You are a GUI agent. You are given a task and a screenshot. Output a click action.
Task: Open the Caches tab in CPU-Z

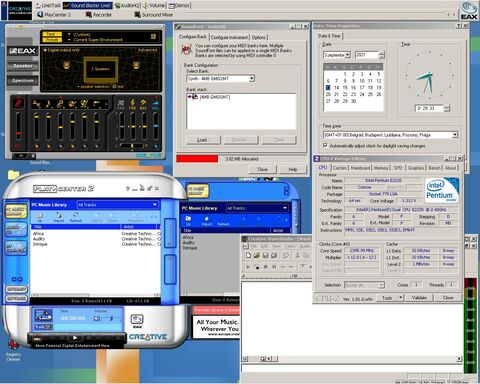340,168
